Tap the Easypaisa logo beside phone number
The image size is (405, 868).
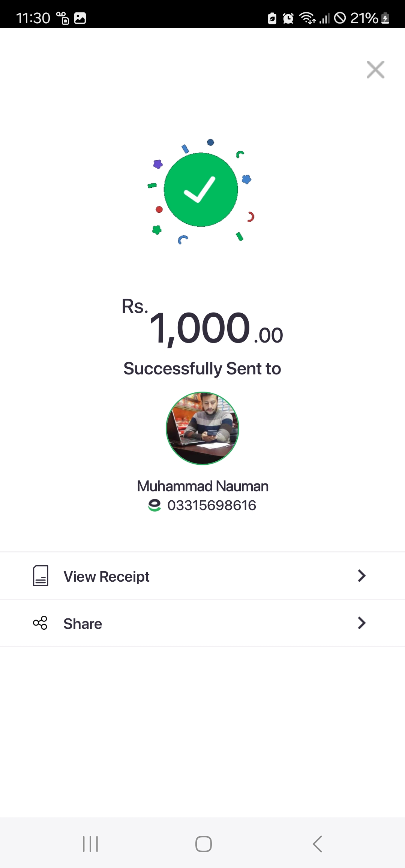point(154,505)
